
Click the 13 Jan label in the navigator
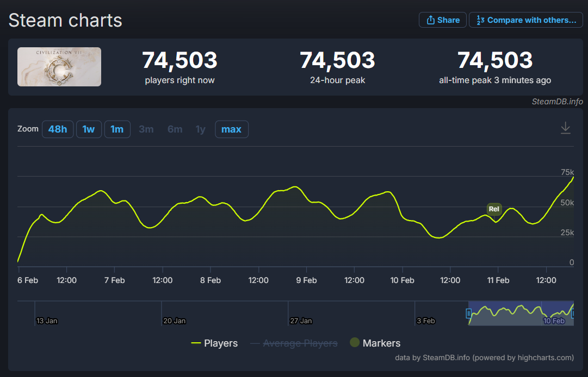coord(47,321)
